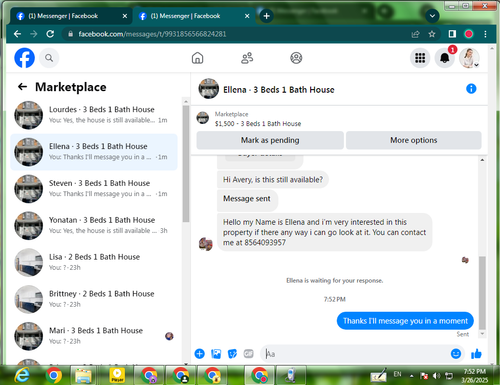500x385 pixels.
Task: Focus the Aa message input field
Action: coord(355,354)
